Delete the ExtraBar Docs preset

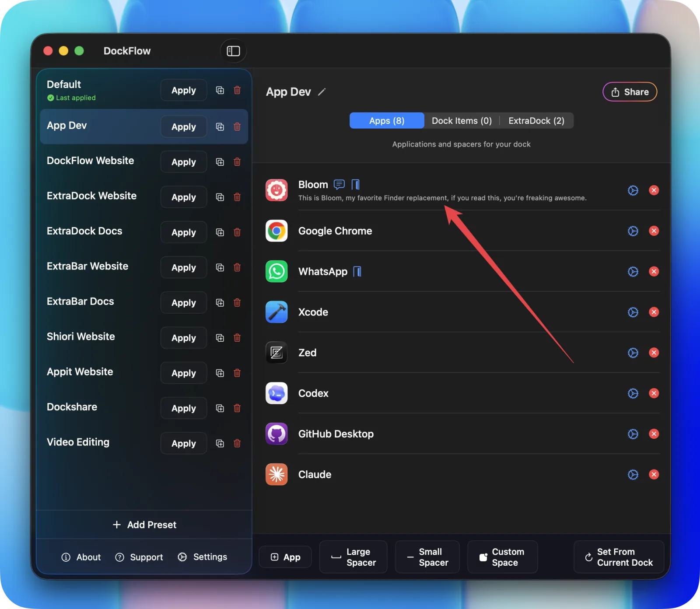(237, 303)
